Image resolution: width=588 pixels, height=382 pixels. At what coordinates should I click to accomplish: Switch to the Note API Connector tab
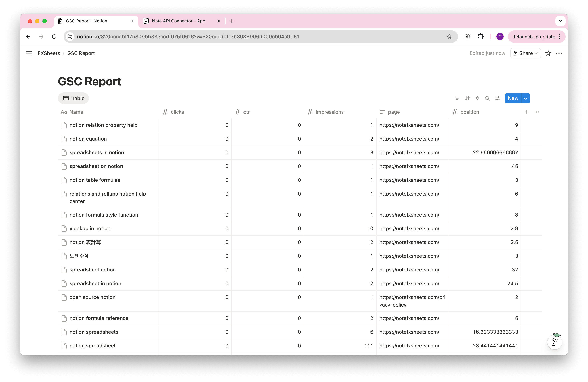click(178, 21)
